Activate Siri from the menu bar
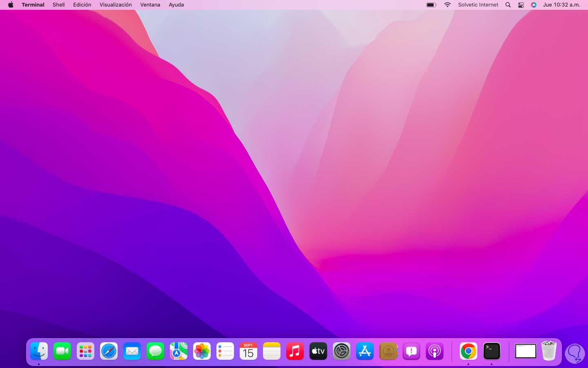The image size is (588, 368). click(x=534, y=5)
